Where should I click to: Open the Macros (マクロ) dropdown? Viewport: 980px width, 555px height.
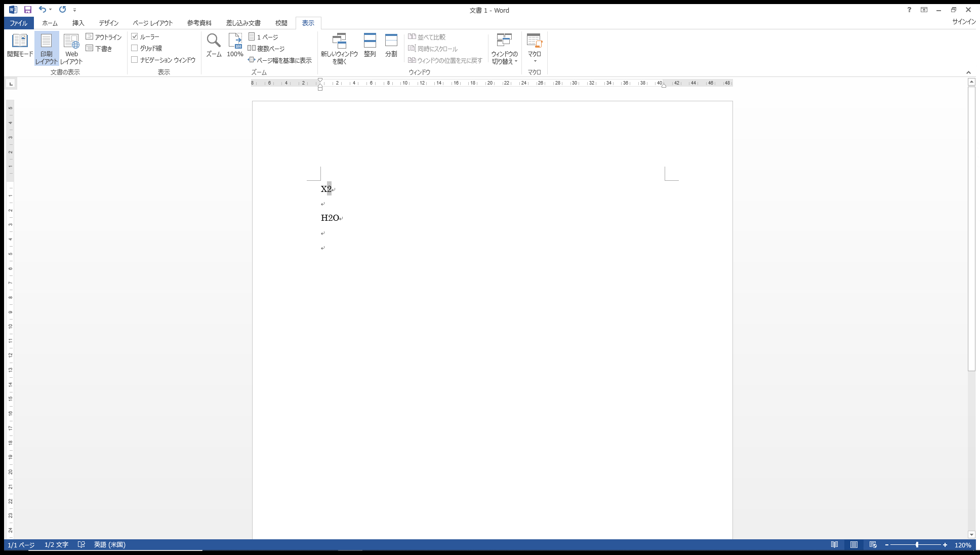[x=535, y=49]
